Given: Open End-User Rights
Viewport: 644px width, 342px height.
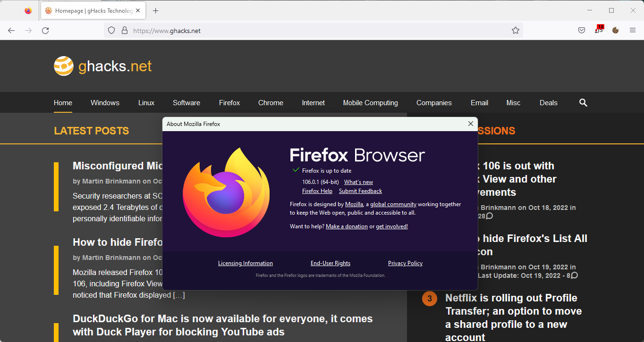Looking at the screenshot, I should point(330,263).
